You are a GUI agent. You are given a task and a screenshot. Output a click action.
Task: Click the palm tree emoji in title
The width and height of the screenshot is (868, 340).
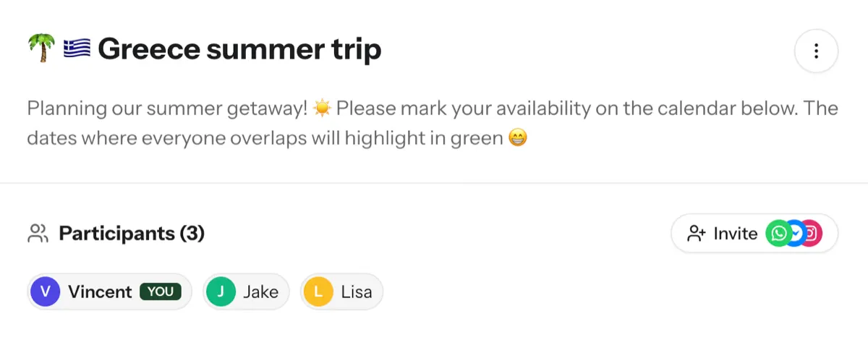(40, 50)
